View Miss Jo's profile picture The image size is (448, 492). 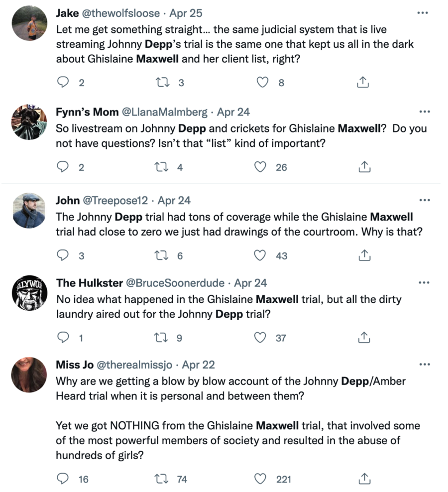29,374
